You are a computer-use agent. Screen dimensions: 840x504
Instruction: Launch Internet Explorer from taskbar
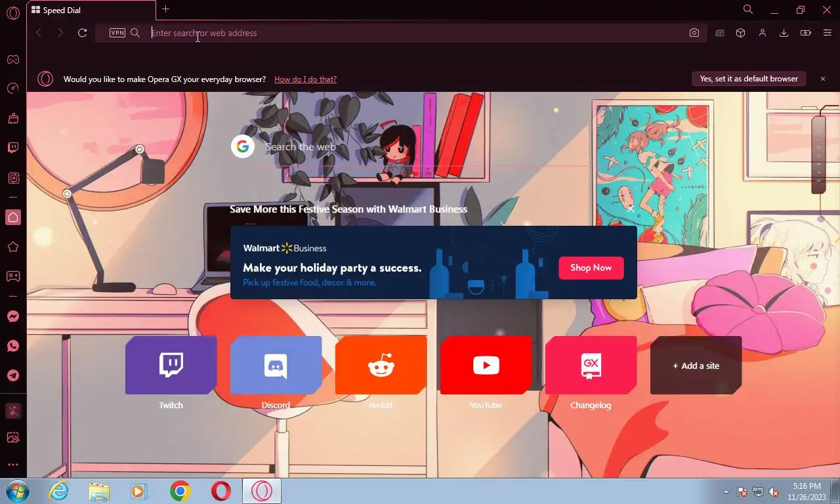[x=59, y=491]
